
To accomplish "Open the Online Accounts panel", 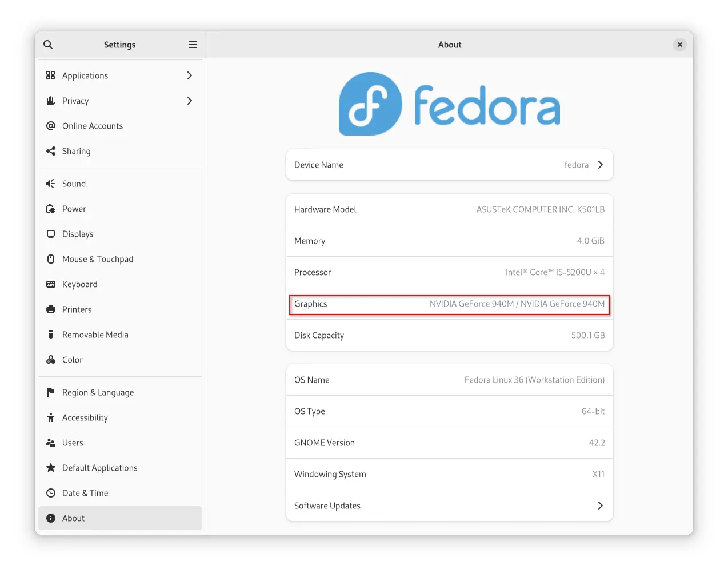I will [93, 126].
